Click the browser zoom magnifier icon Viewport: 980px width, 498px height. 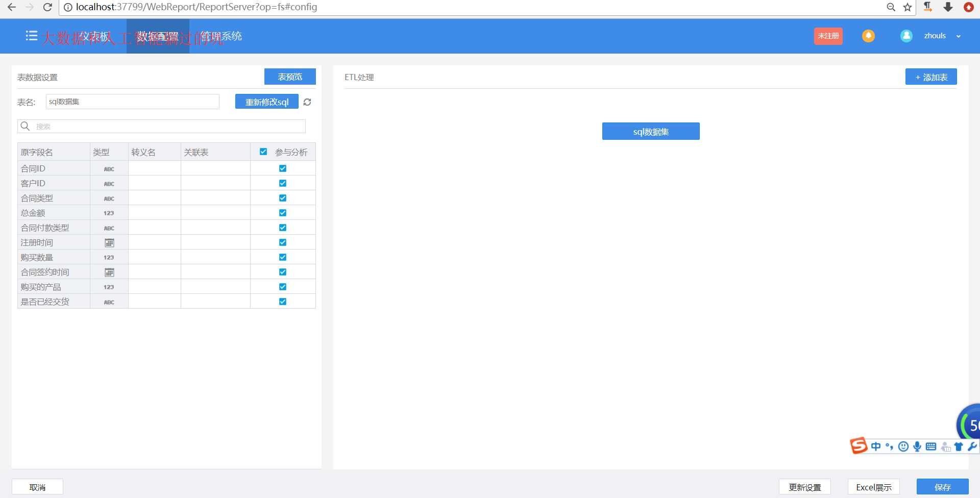coord(891,7)
